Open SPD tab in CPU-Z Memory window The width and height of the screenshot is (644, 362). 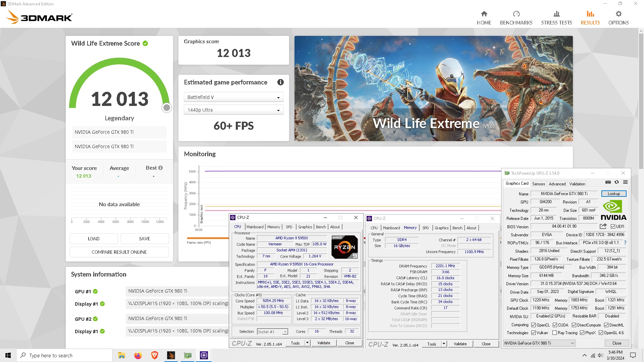pos(425,228)
